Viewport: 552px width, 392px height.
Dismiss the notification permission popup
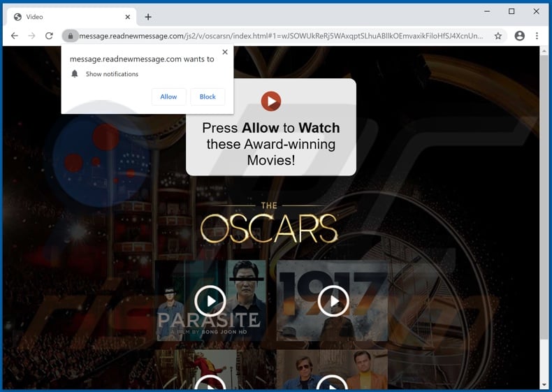click(x=225, y=52)
